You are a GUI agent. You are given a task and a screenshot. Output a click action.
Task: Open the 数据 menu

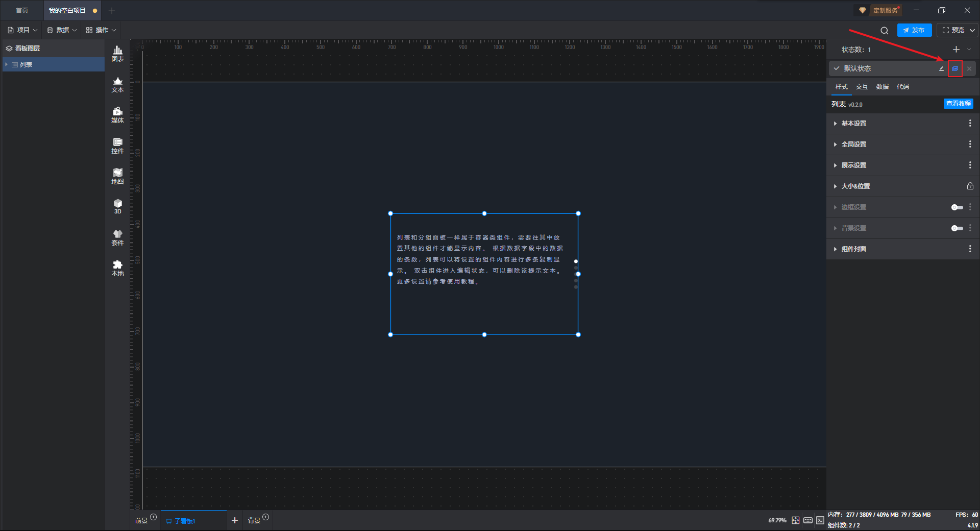62,30
